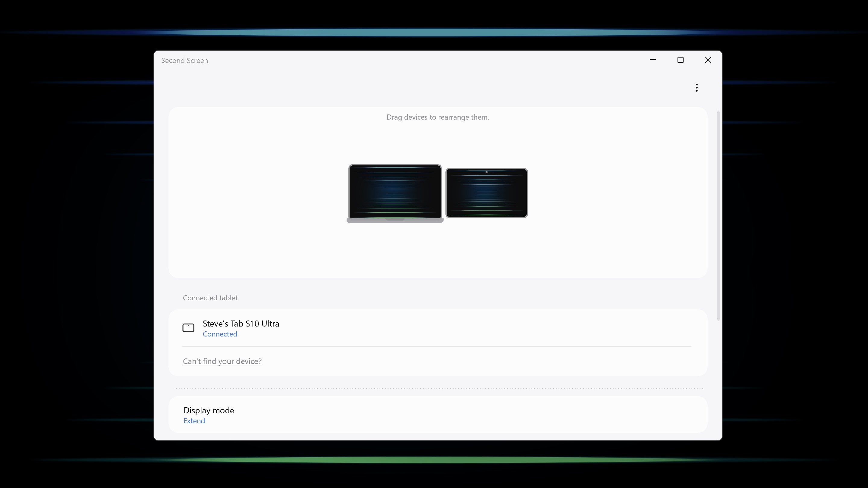This screenshot has width=868, height=488.
Task: Select the tablet display in the arrangement area
Action: 486,193
